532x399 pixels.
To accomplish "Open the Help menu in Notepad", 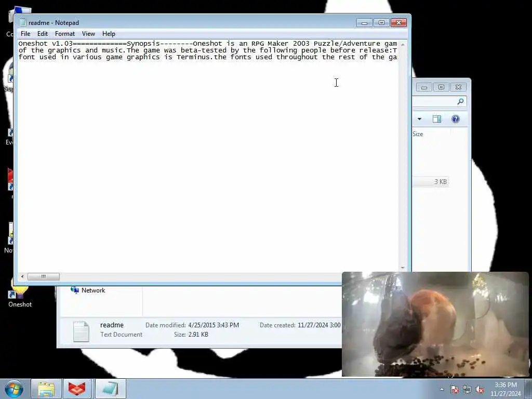I will 109,34.
